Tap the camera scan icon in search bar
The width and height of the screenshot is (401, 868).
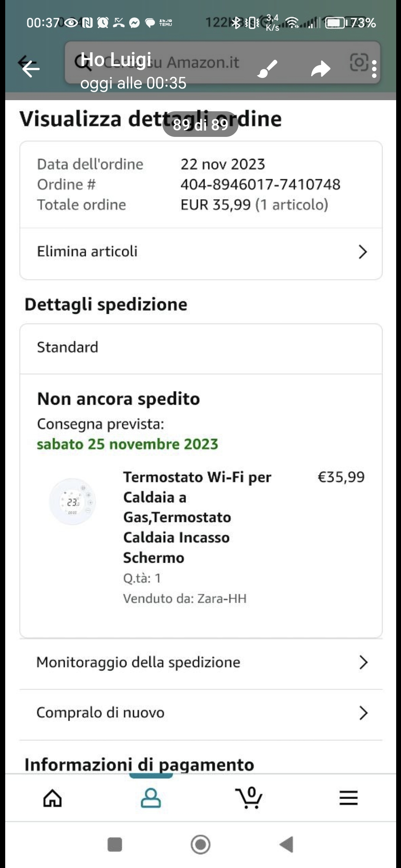[x=359, y=62]
